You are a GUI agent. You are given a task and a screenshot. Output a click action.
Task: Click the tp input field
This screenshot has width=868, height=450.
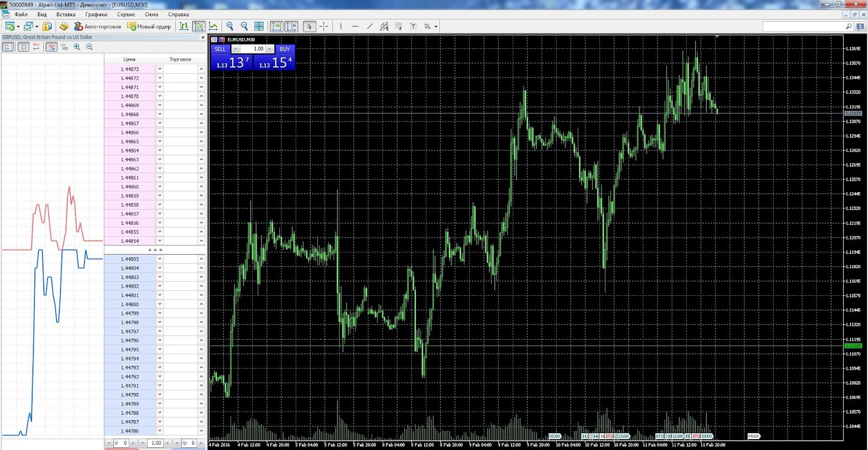[189, 443]
